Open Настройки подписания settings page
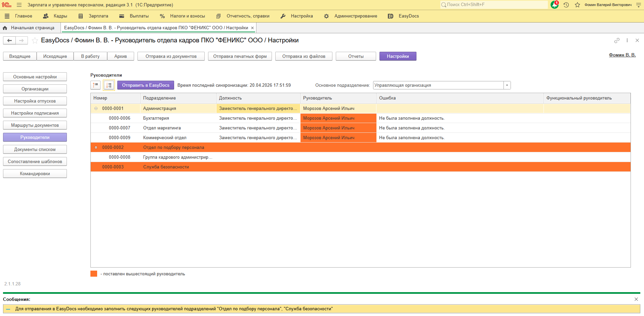Viewport: 644px width, 316px height. [35, 113]
